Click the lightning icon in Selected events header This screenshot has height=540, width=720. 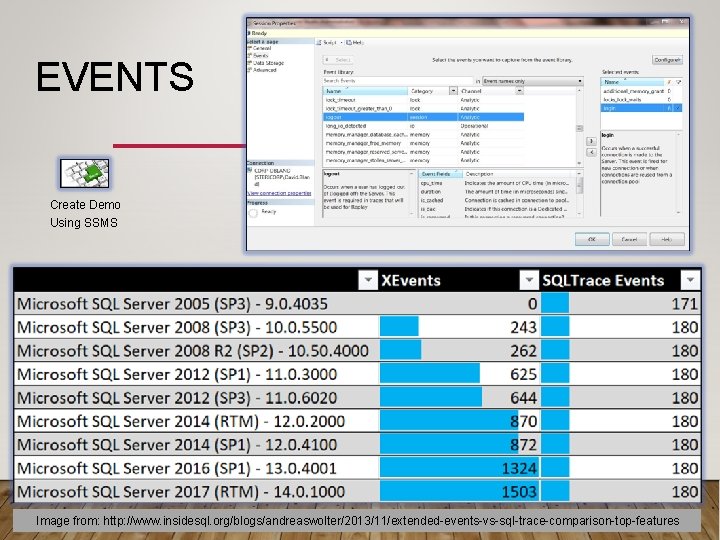pos(669,82)
